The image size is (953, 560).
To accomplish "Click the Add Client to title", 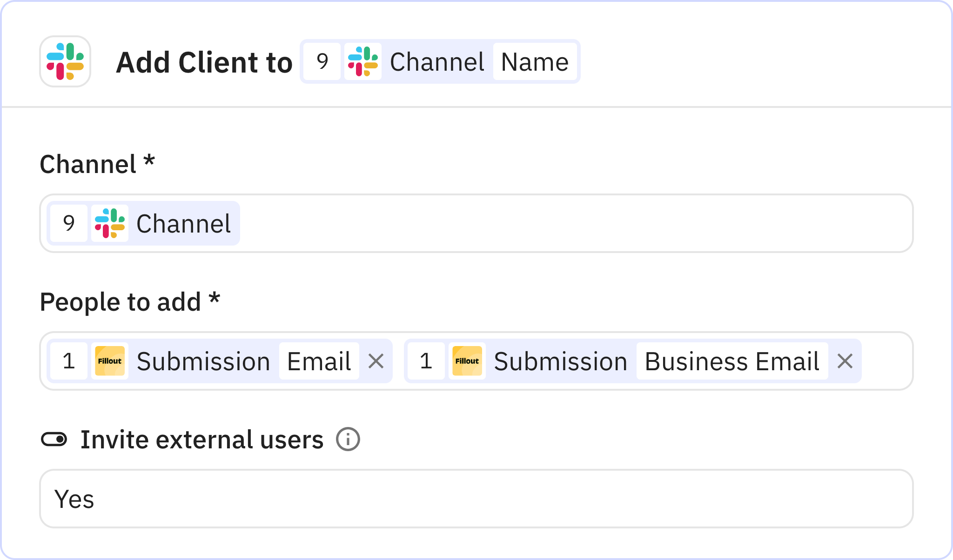I will pyautogui.click(x=204, y=61).
